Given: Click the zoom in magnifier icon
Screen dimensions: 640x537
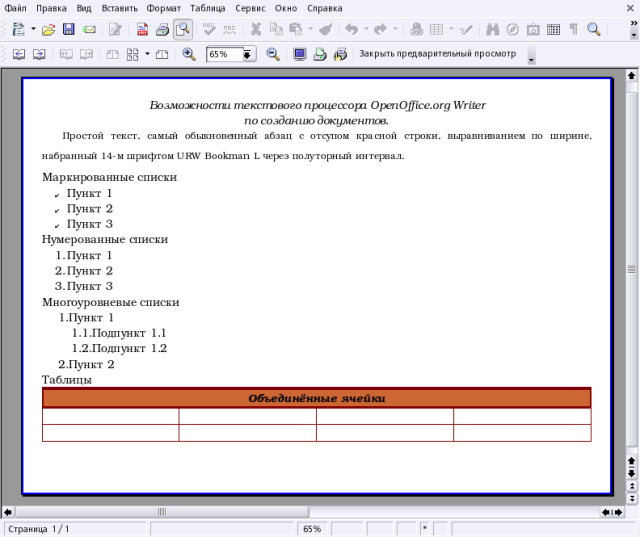Looking at the screenshot, I should 189,54.
